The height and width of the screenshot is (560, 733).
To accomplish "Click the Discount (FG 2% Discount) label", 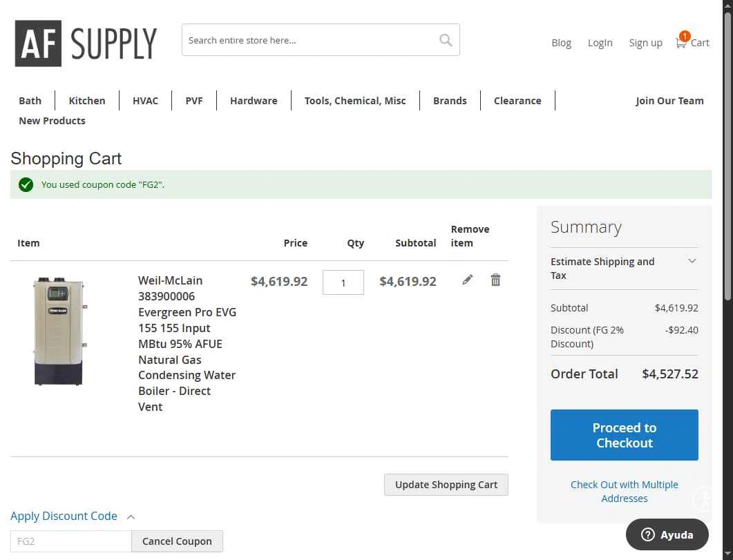I will (x=587, y=337).
